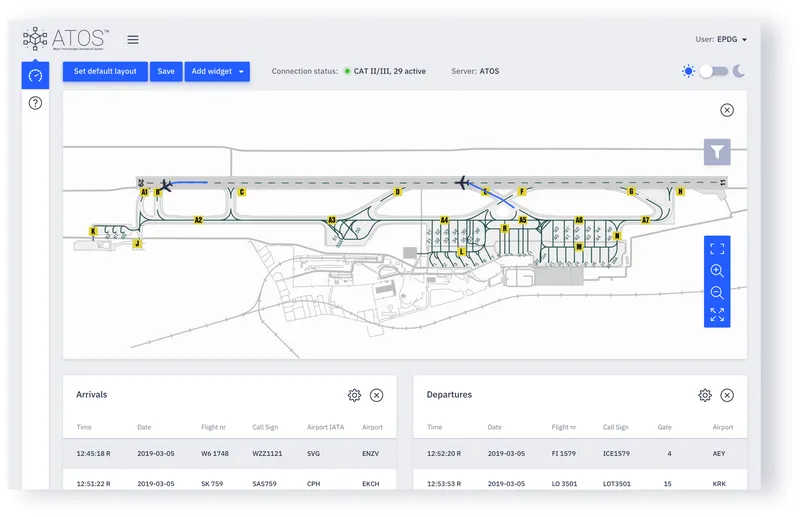This screenshot has width=800, height=517.
Task: Open the help question mark icon
Action: [x=35, y=103]
